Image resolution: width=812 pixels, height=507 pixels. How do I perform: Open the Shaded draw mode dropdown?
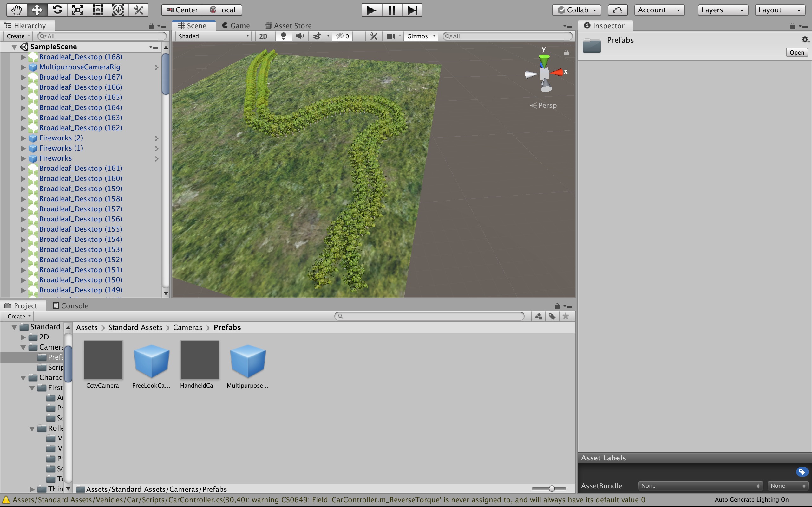[214, 36]
